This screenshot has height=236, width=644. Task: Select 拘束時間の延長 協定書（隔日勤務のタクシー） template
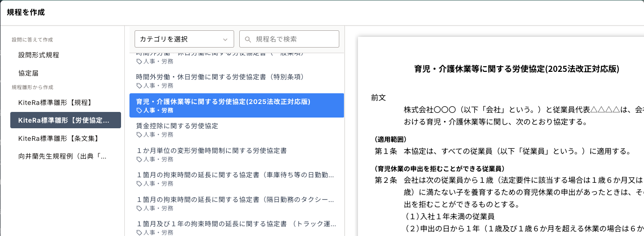(235, 200)
